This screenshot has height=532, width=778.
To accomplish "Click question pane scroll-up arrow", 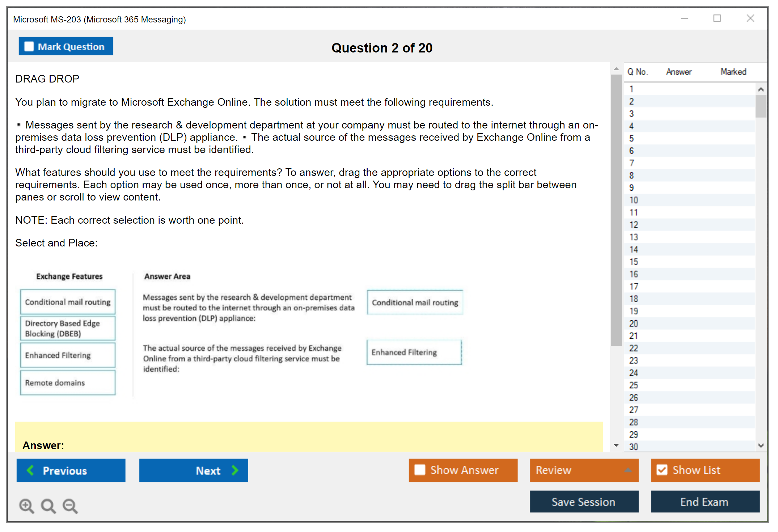I will click(616, 69).
